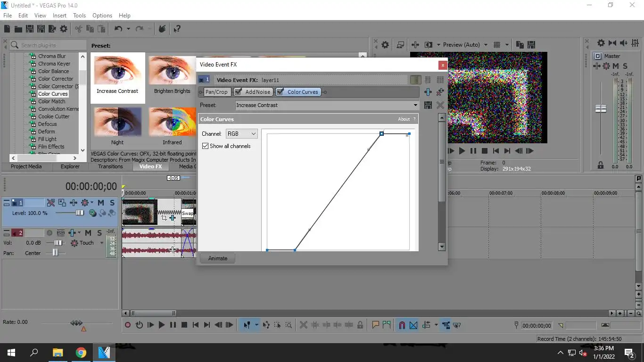This screenshot has height=362, width=644.
Task: Mute video track 1
Action: [x=101, y=203]
